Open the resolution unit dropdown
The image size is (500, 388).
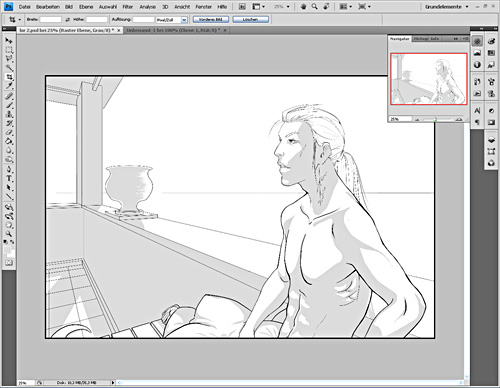(184, 20)
